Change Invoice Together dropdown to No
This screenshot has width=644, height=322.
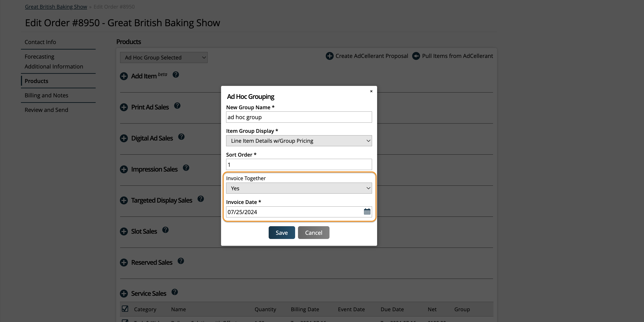(299, 188)
